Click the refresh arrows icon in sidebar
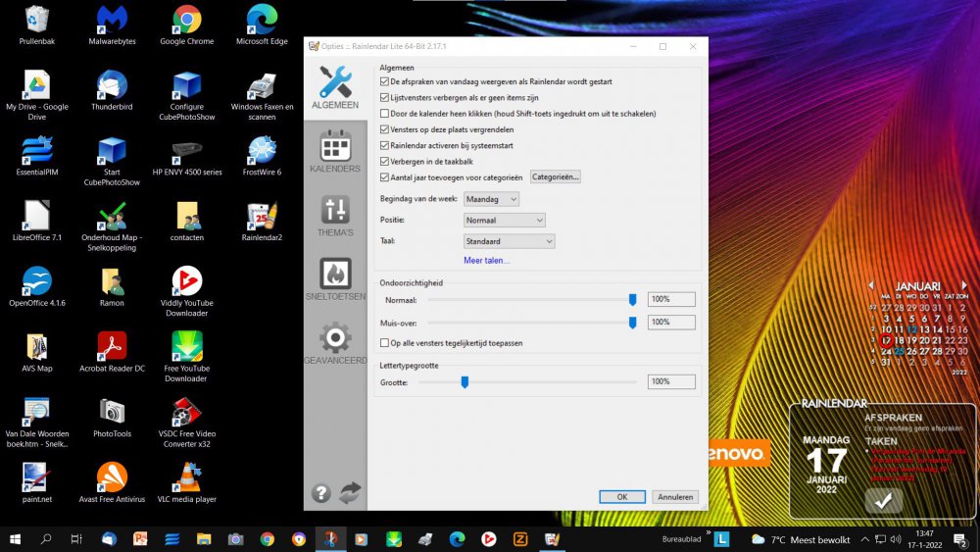 pos(350,493)
